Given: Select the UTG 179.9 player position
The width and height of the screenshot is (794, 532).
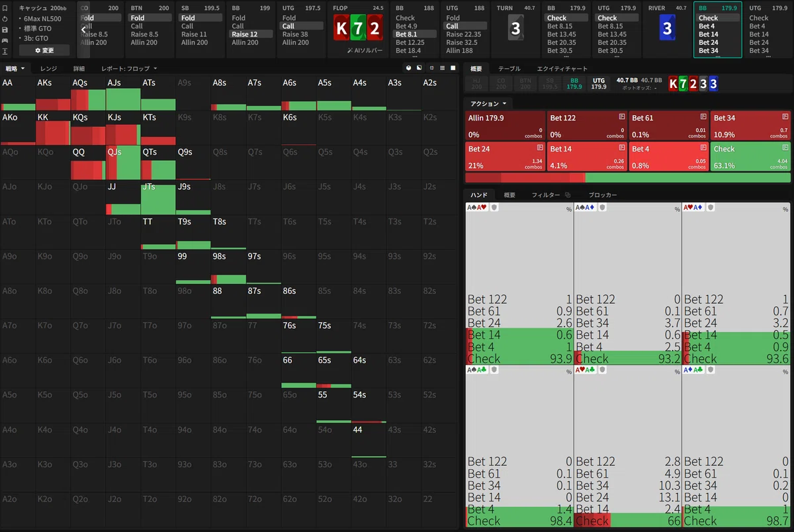Looking at the screenshot, I should point(598,83).
